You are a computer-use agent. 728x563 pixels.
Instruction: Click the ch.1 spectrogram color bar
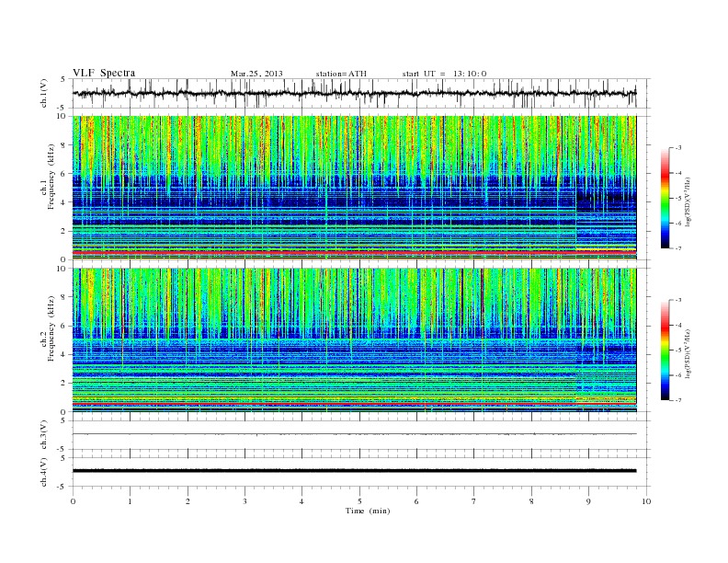click(x=665, y=198)
